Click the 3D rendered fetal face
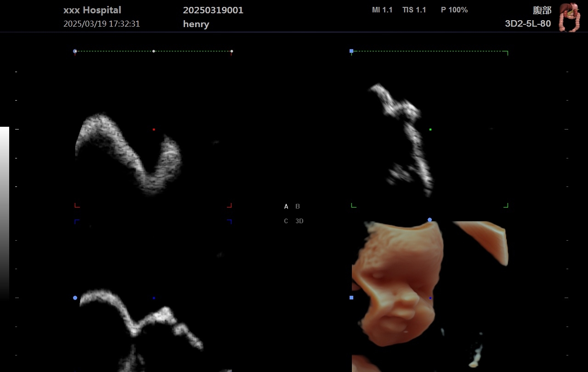The height and width of the screenshot is (372, 588). click(395, 285)
